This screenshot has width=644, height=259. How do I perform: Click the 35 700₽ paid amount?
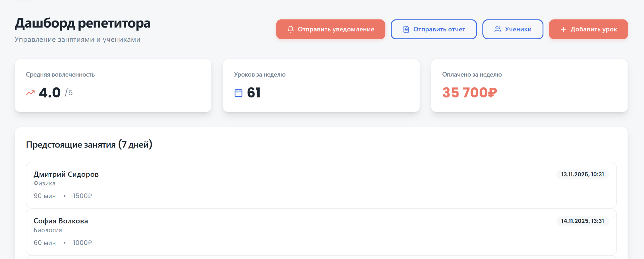click(x=470, y=93)
